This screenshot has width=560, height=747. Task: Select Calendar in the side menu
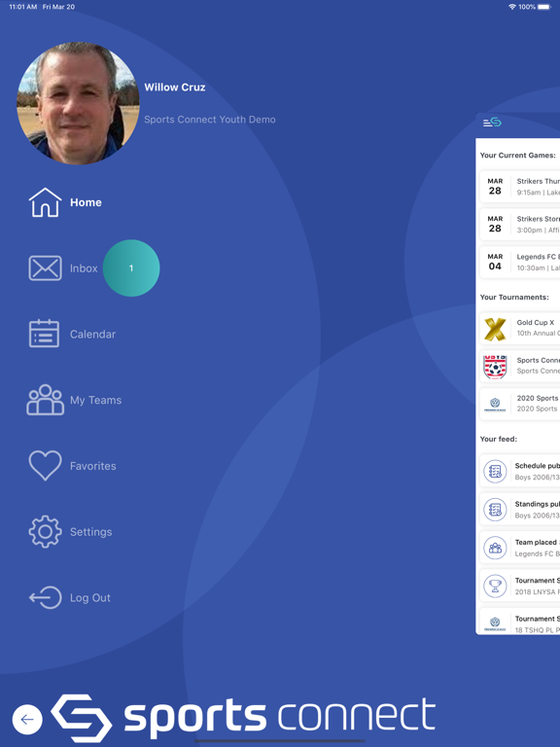93,334
